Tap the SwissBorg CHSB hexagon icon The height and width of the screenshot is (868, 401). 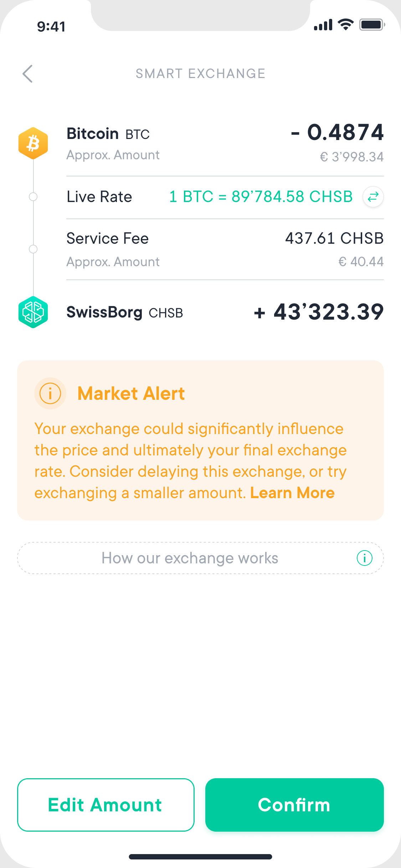[x=33, y=312]
